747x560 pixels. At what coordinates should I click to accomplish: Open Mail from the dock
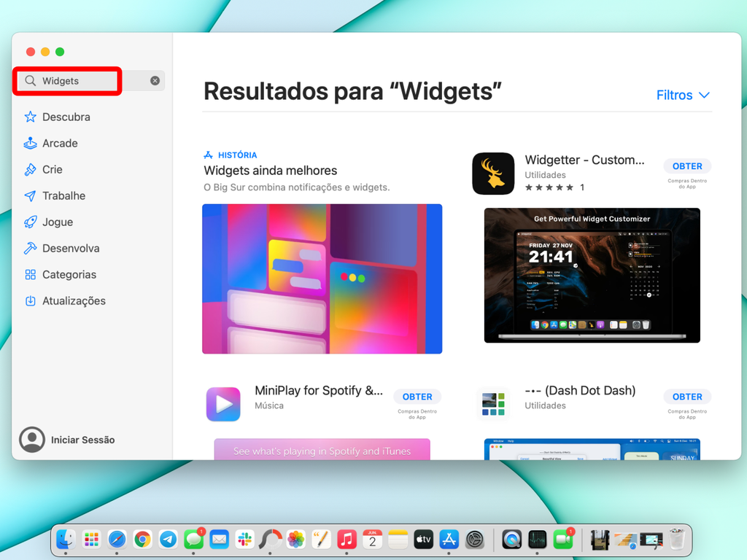219,540
